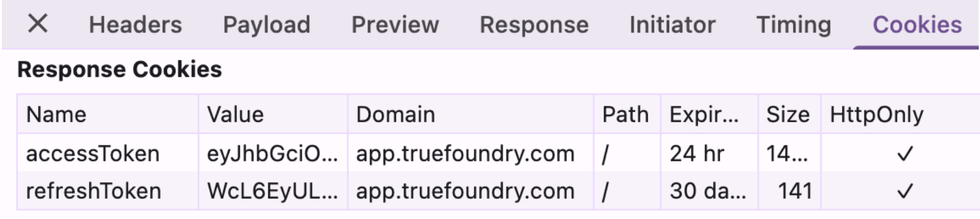Go to the Response tab
980x219 pixels.
pos(534,25)
